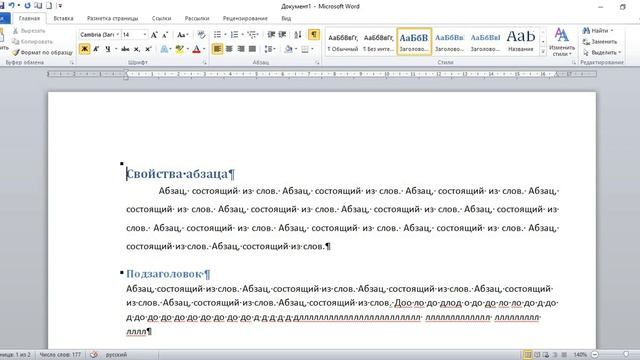Click the spelling check status icon
This screenshot has height=360, width=640.
click(93, 355)
